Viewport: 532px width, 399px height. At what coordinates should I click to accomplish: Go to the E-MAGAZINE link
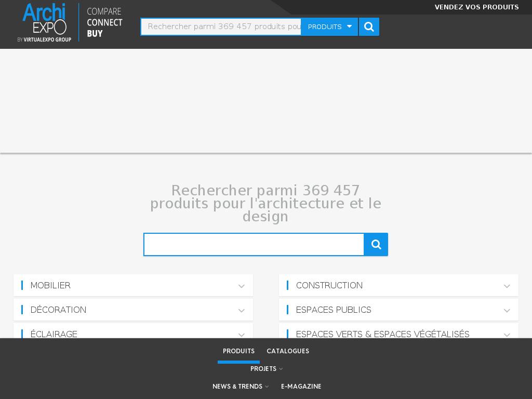pyautogui.click(x=301, y=387)
